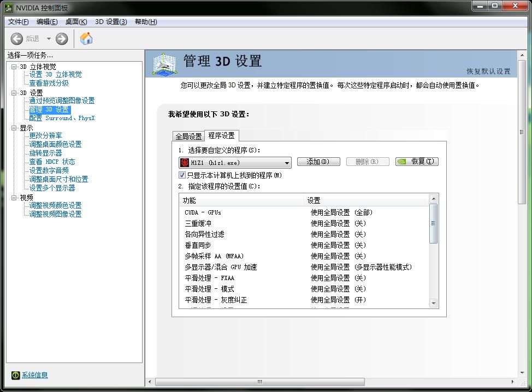The width and height of the screenshot is (532, 392).
Task: Click the Forward arrow navigation icon
Action: 62,38
